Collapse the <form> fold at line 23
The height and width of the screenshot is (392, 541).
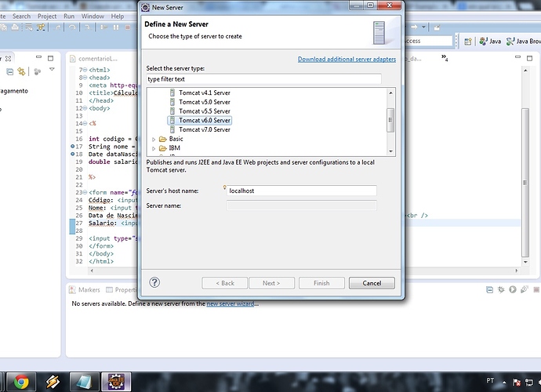click(85, 193)
